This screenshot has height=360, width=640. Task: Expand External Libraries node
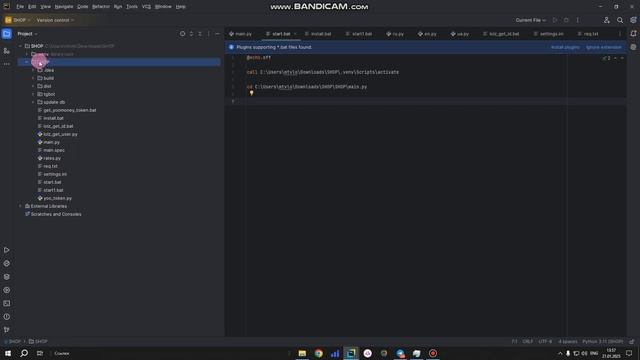(x=20, y=206)
